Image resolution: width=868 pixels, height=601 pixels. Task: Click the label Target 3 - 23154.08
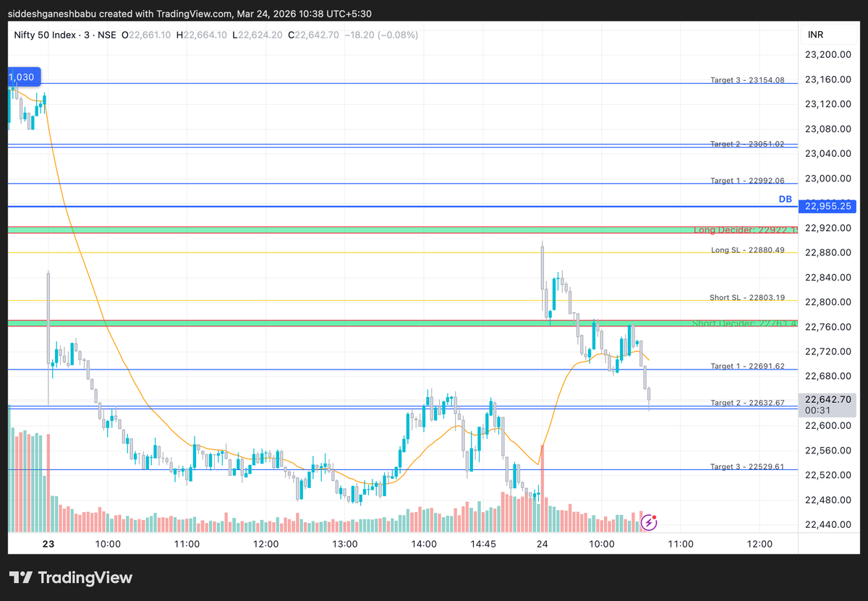(747, 80)
